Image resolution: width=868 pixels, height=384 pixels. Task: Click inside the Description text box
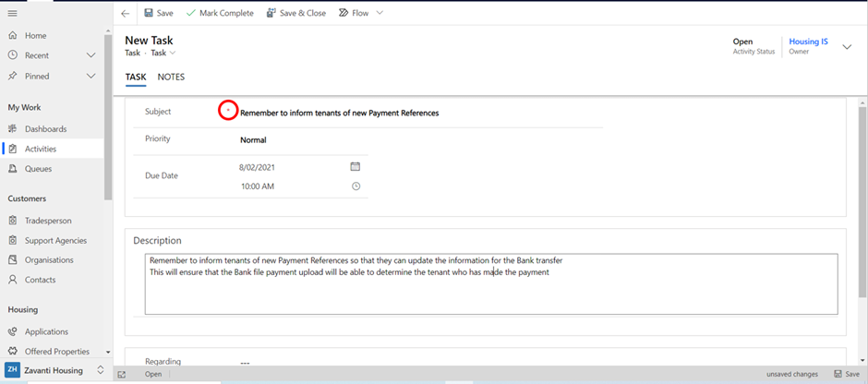tap(491, 284)
